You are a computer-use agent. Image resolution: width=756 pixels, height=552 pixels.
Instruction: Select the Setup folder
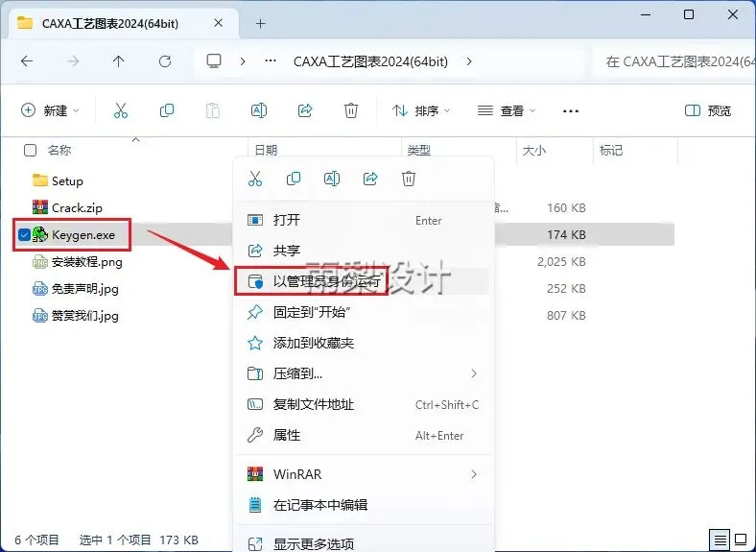coord(67,180)
